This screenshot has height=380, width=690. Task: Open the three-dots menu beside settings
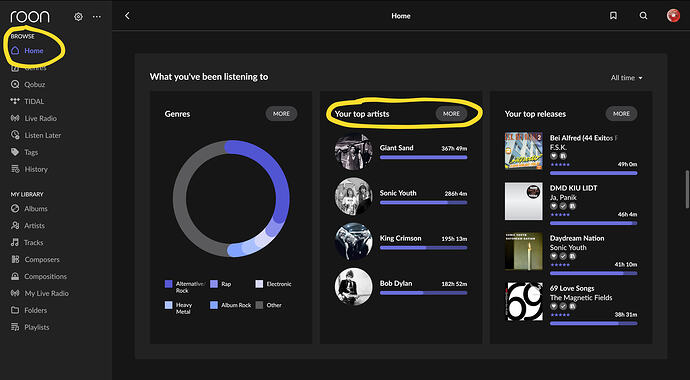tap(97, 17)
